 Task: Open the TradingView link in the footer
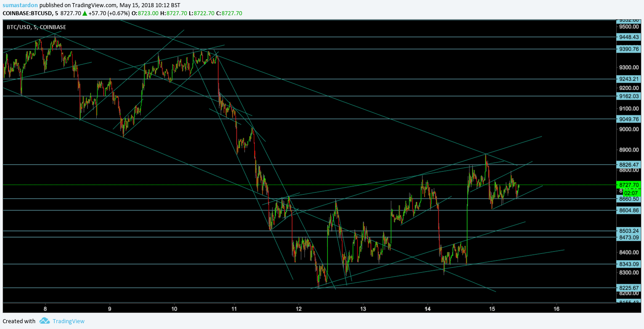click(68, 321)
